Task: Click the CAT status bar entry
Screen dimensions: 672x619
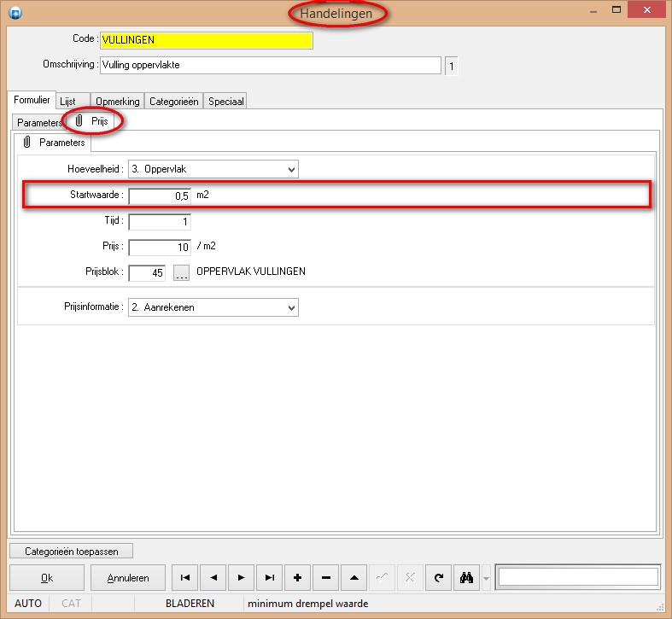Action: 71,604
